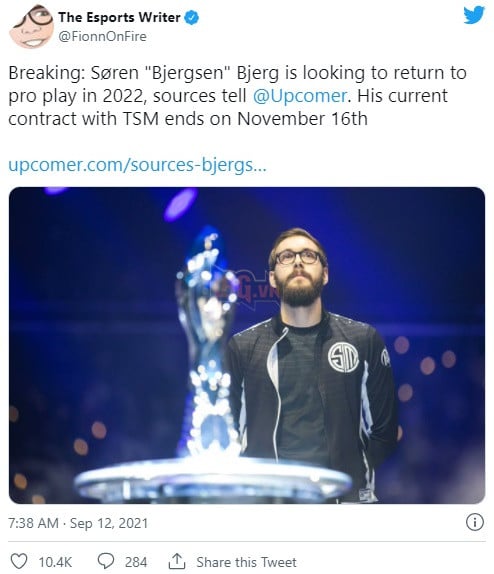Open the @Upcomer mention link
Viewport: 494px width, 574px height.
[300, 96]
